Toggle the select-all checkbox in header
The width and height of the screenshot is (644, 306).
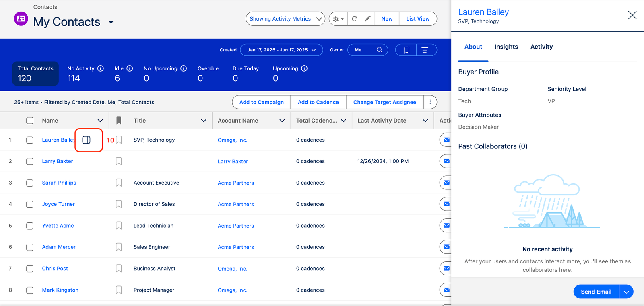click(30, 121)
